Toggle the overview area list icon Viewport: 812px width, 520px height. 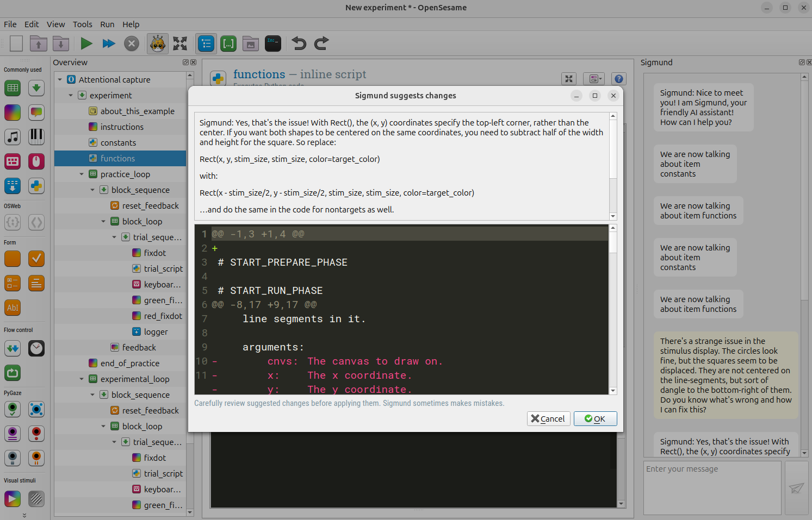coord(206,43)
